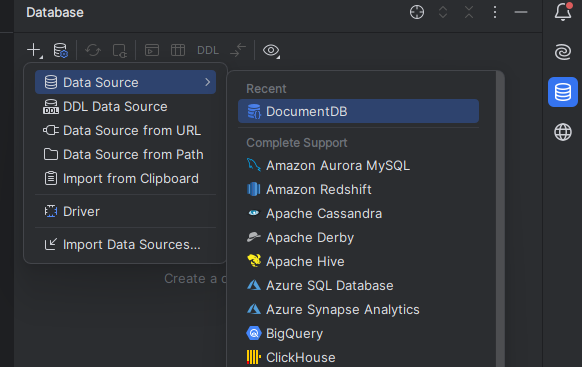
Task: Click the Select Opened File crosshair icon
Action: point(417,12)
